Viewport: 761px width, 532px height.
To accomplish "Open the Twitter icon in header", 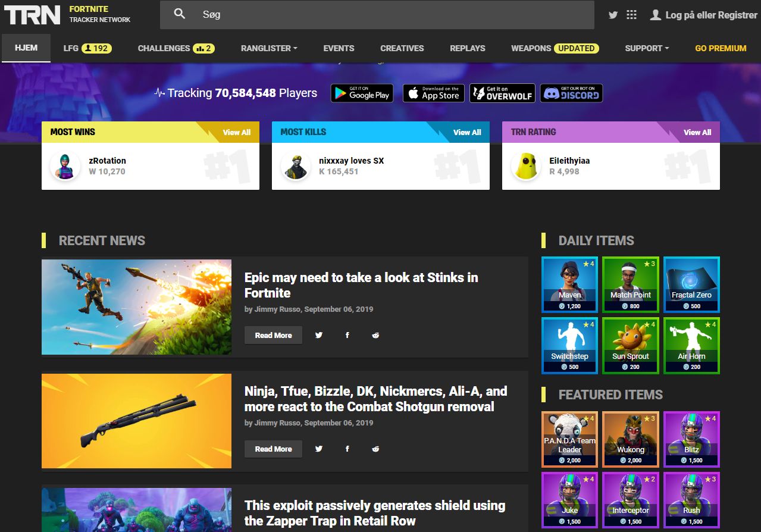I will point(613,15).
